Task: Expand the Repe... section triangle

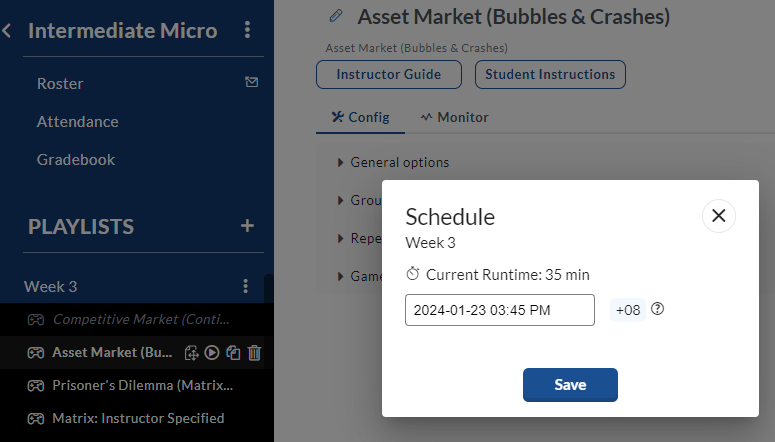Action: [340, 238]
